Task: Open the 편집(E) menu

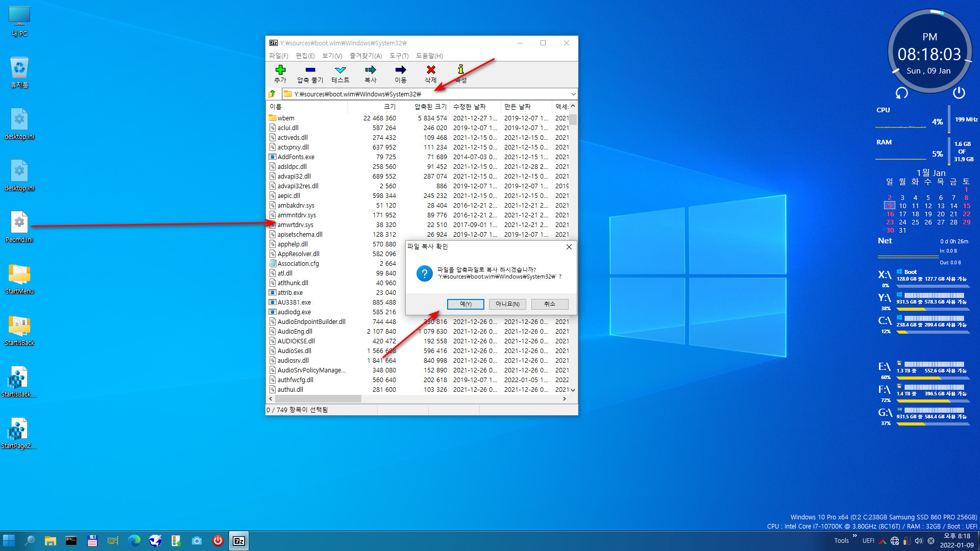Action: tap(305, 56)
